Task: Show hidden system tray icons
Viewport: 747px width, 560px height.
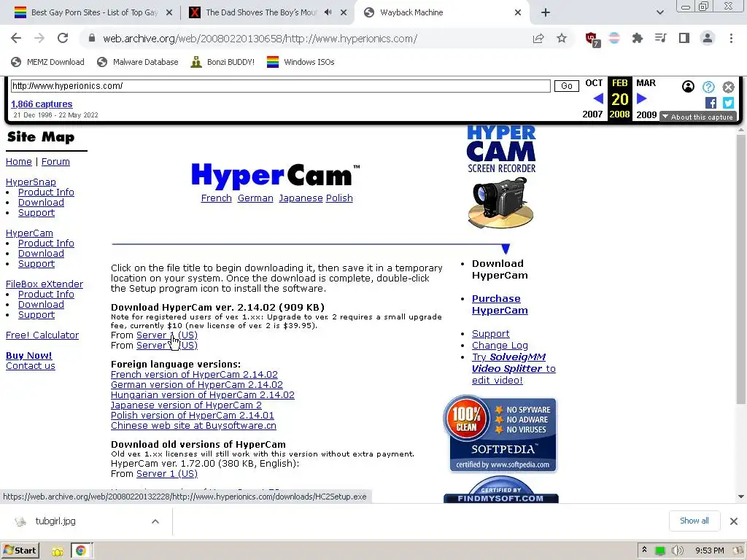Action: [644, 550]
